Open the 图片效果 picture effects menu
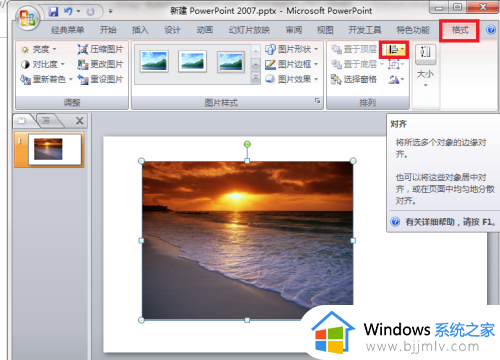 [292, 79]
